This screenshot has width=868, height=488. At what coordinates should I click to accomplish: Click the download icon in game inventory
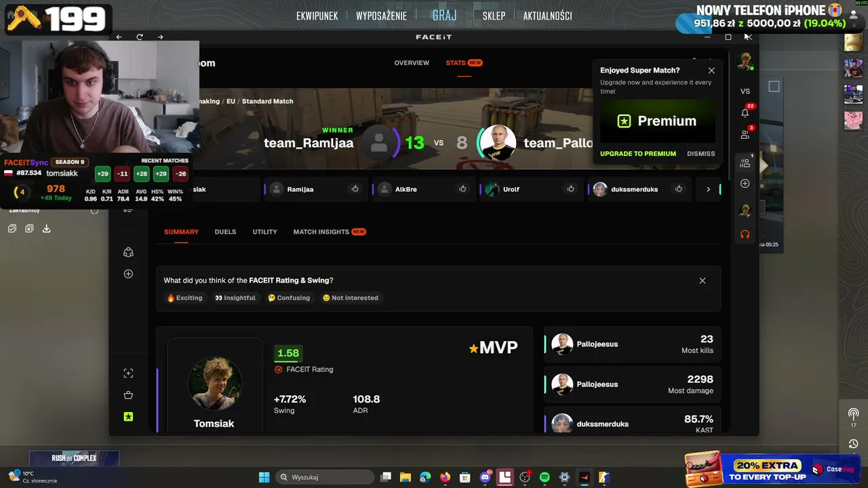click(x=46, y=229)
